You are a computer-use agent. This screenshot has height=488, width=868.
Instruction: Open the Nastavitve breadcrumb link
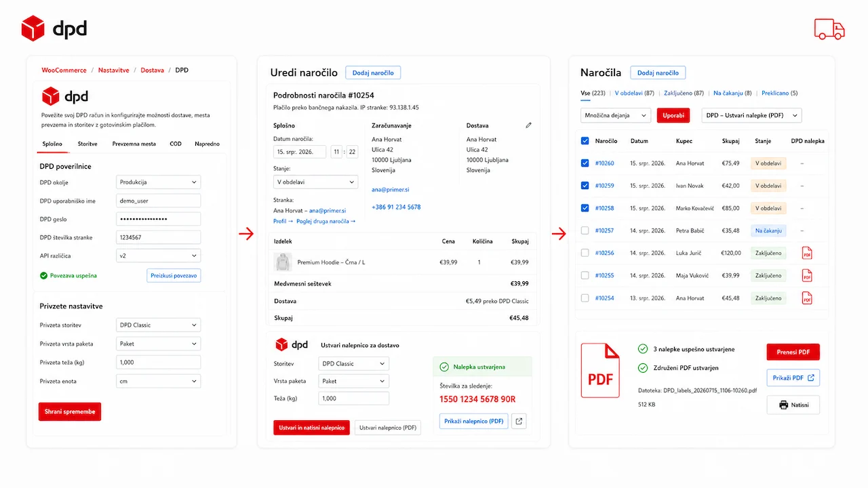point(113,70)
